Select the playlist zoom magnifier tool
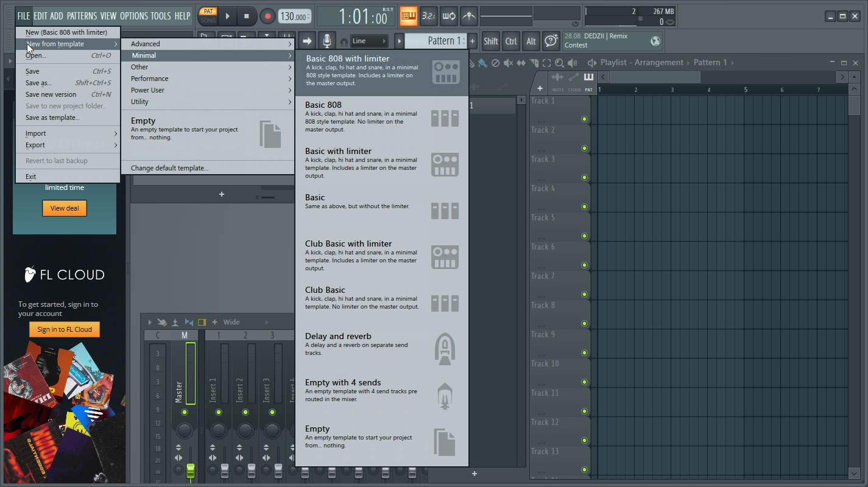 click(x=560, y=63)
